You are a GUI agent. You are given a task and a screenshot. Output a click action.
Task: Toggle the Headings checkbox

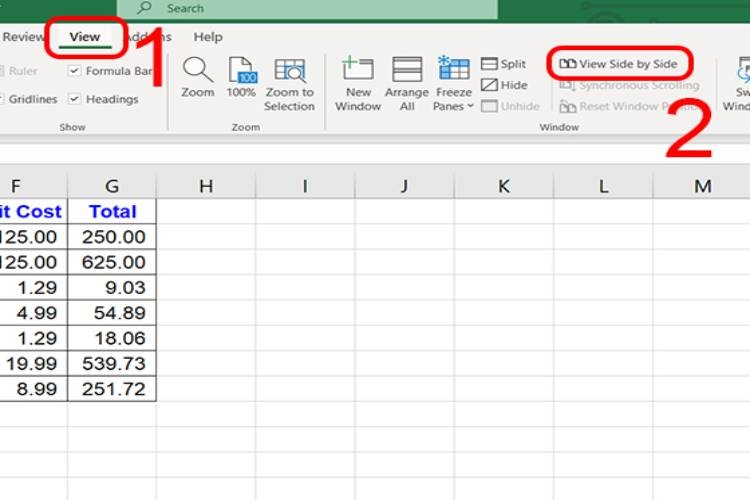point(74,99)
